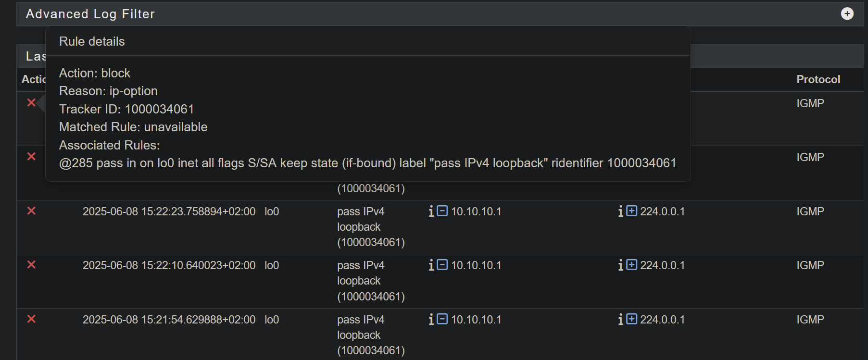This screenshot has height=360, width=868.
Task: Toggle minus block button for 10.10.10.1 at 15:22:10
Action: pos(442,264)
